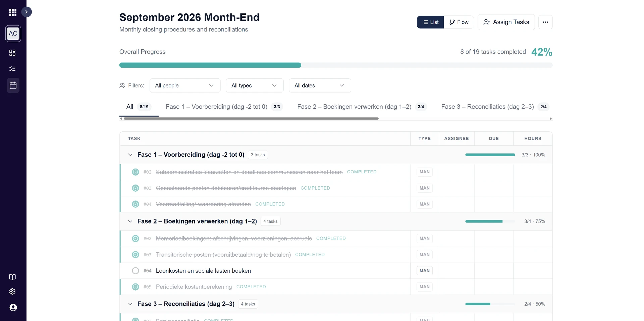Open the All dates filter dropdown
The image size is (644, 321).
point(320,85)
